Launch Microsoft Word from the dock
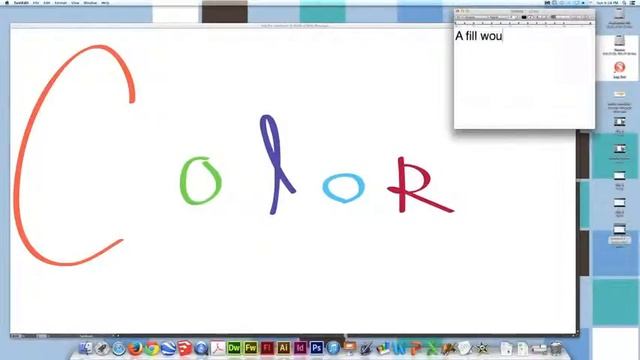 pyautogui.click(x=399, y=348)
